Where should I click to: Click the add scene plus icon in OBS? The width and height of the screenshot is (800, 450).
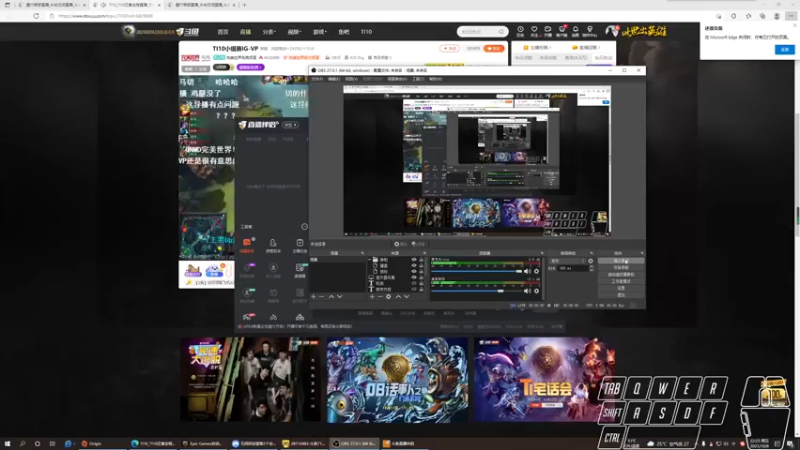[x=313, y=296]
